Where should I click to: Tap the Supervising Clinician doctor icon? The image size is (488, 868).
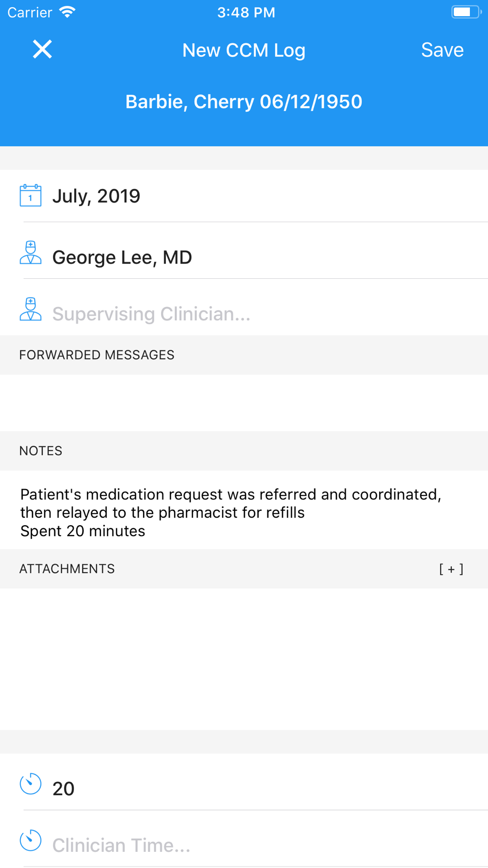30,310
